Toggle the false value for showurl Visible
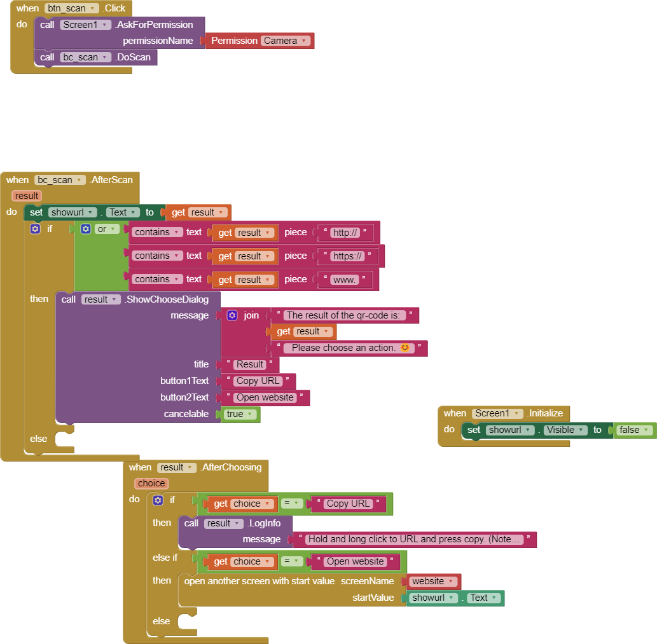This screenshot has width=657, height=644. [635, 430]
